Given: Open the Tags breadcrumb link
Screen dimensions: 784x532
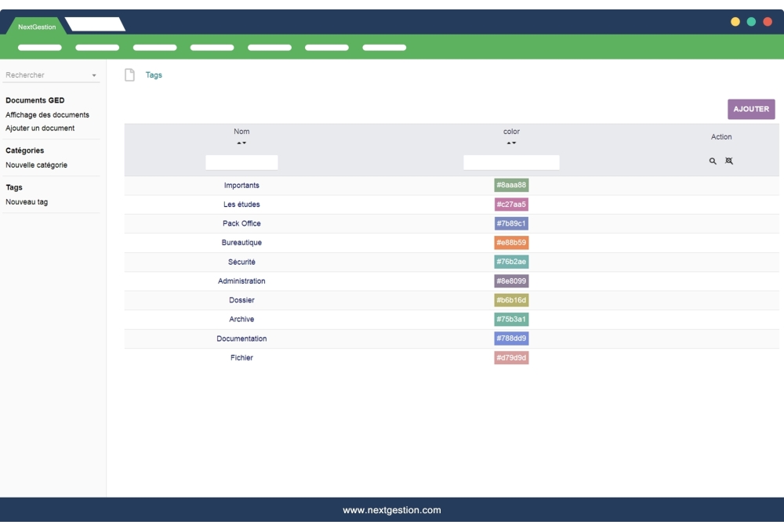Looking at the screenshot, I should pyautogui.click(x=154, y=75).
